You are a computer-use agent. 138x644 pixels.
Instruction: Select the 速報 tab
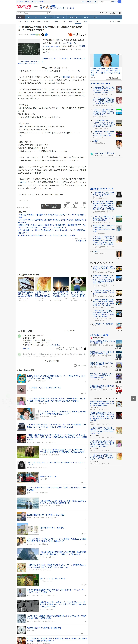click(x=28, y=17)
